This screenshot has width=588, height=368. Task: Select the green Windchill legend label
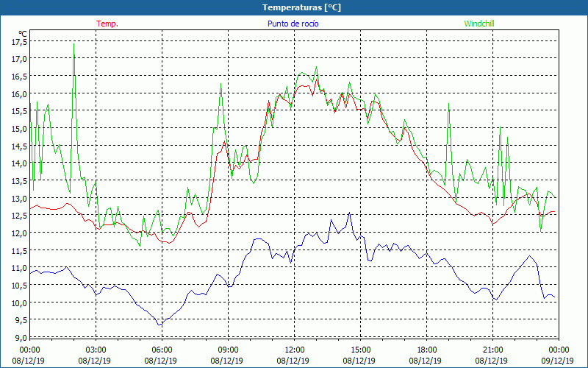(x=479, y=24)
